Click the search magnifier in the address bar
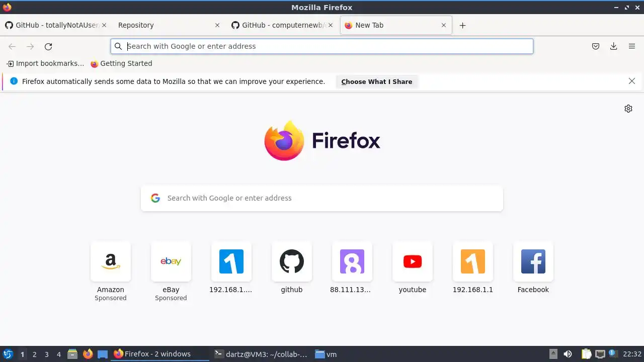 [118, 46]
